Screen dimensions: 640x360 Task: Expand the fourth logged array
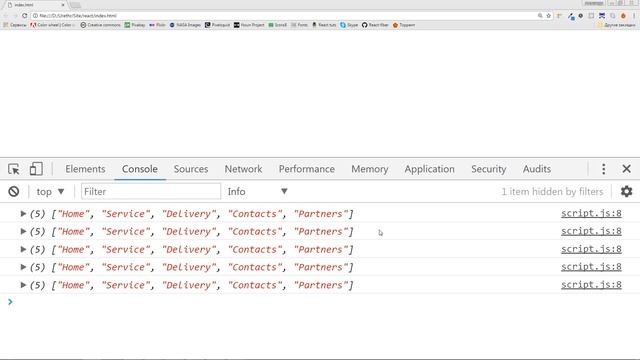tap(23, 267)
